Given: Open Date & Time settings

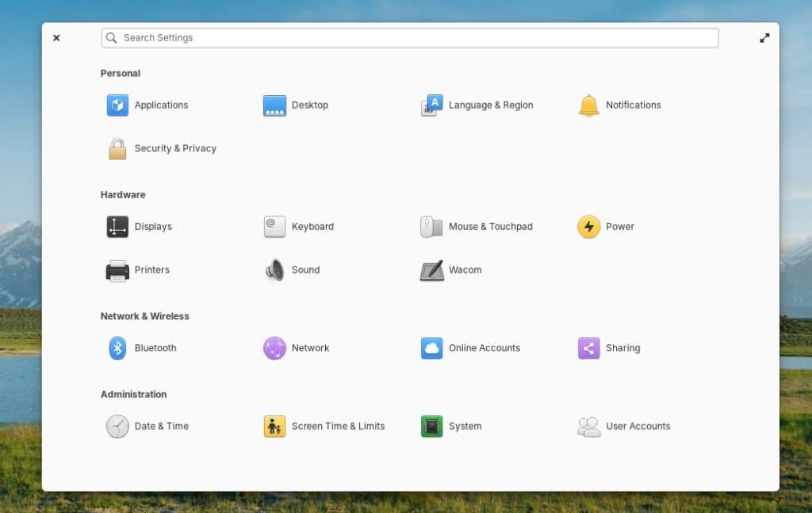Looking at the screenshot, I should tap(147, 426).
